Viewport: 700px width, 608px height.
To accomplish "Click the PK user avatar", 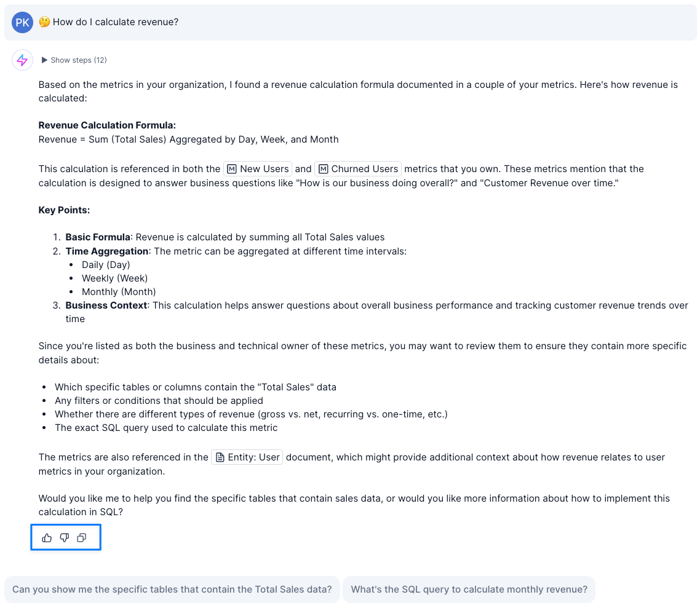I will [23, 23].
